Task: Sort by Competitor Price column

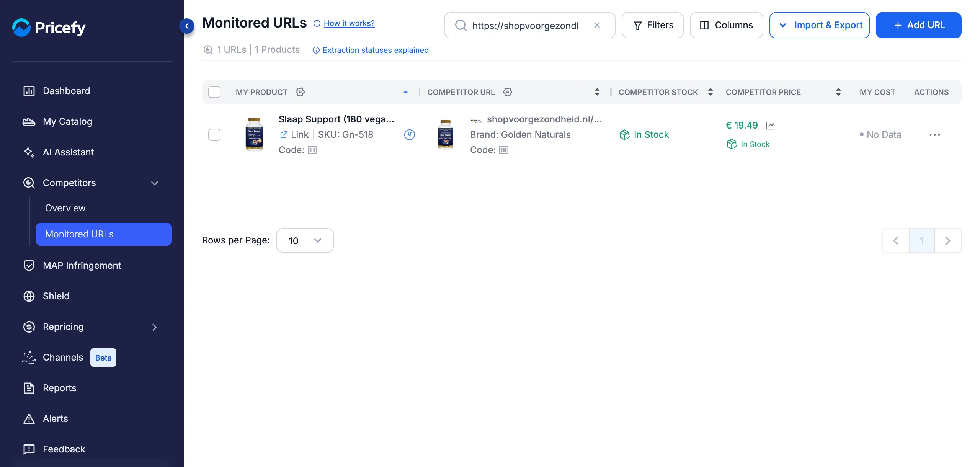Action: tap(838, 92)
